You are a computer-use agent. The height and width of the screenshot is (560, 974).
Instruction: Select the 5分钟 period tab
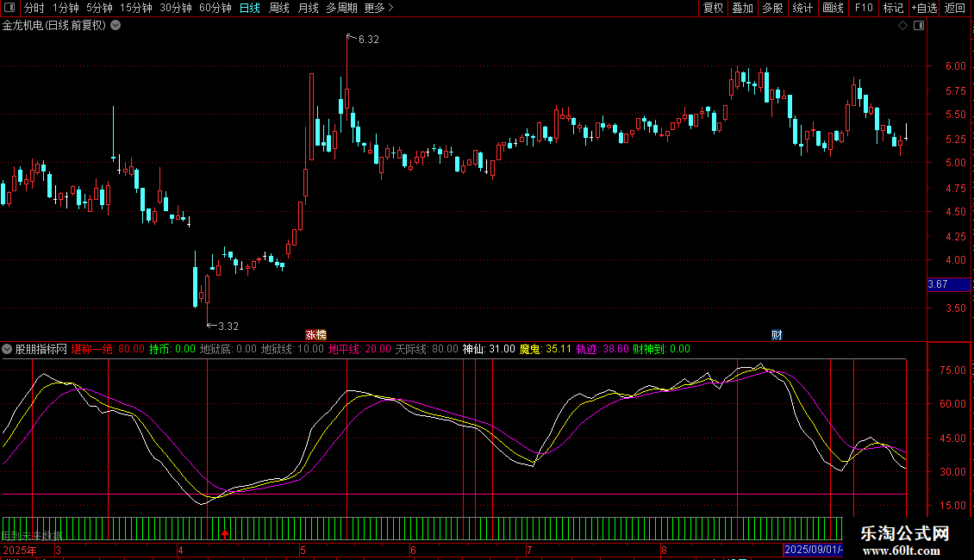99,9
